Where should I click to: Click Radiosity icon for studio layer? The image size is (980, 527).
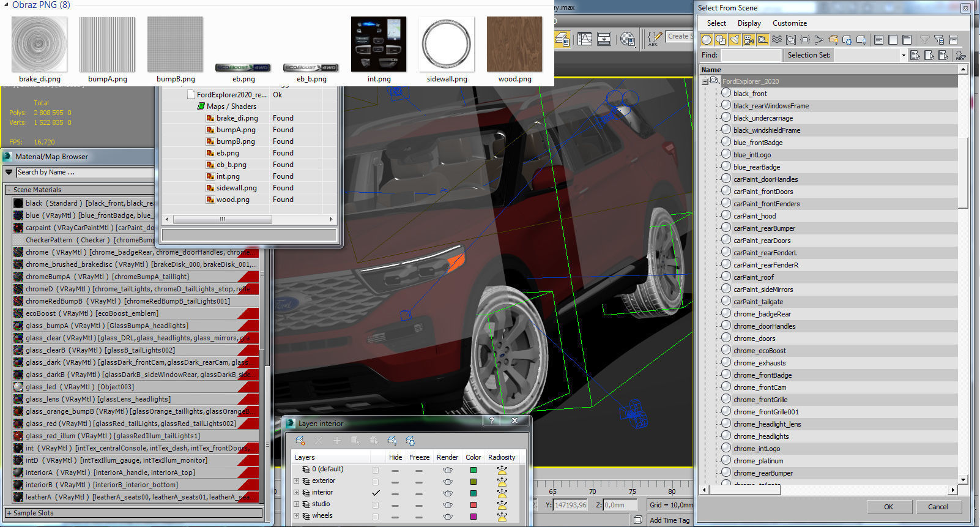tap(502, 505)
